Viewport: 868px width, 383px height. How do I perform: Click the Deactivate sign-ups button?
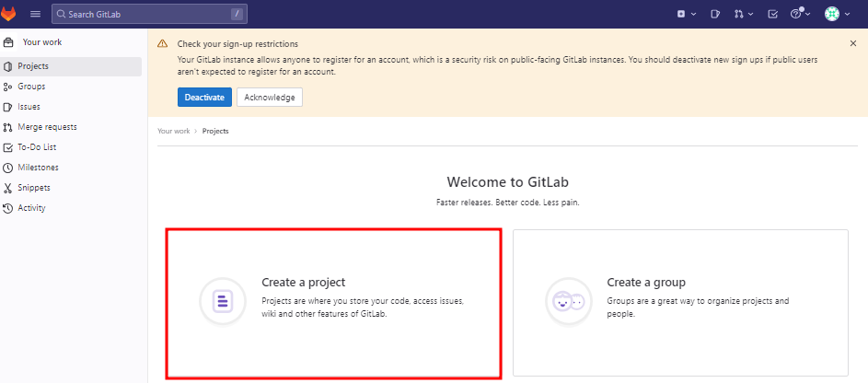pyautogui.click(x=205, y=98)
